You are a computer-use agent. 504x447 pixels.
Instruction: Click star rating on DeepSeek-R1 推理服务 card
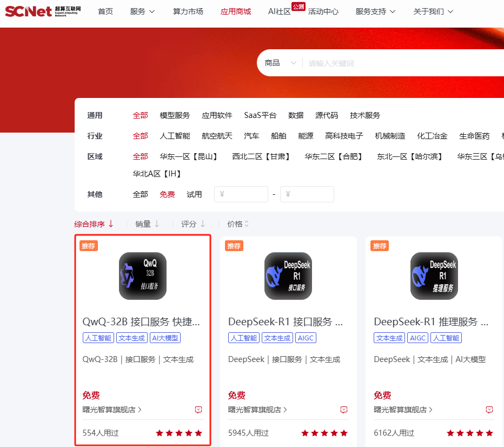click(470, 433)
